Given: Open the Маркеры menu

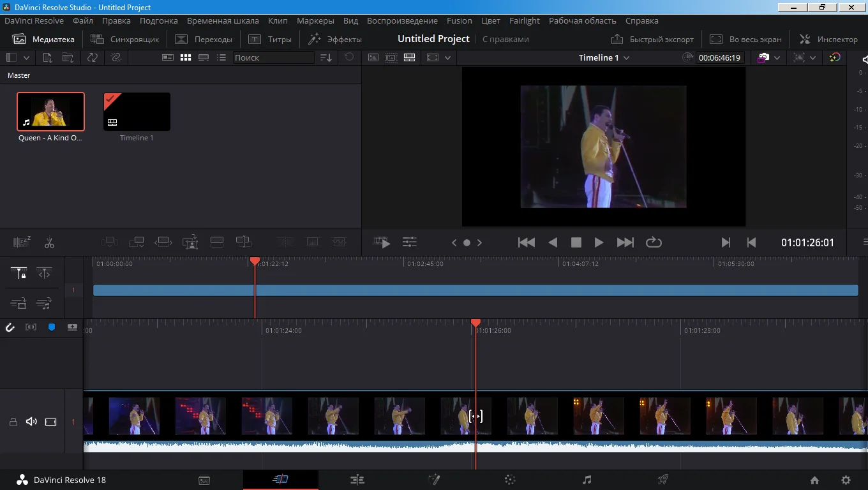Looking at the screenshot, I should 315,20.
